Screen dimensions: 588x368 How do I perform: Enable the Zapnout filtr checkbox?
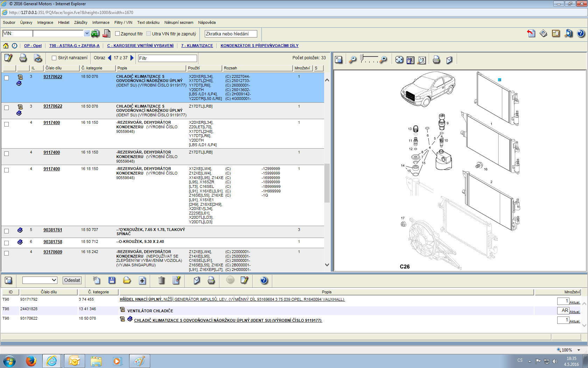pos(118,34)
